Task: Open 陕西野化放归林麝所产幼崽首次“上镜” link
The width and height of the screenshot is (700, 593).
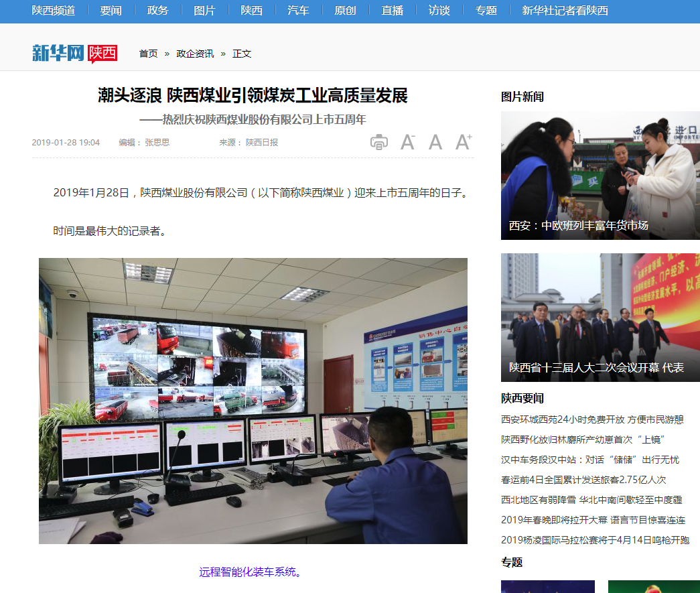Action: pyautogui.click(x=583, y=440)
